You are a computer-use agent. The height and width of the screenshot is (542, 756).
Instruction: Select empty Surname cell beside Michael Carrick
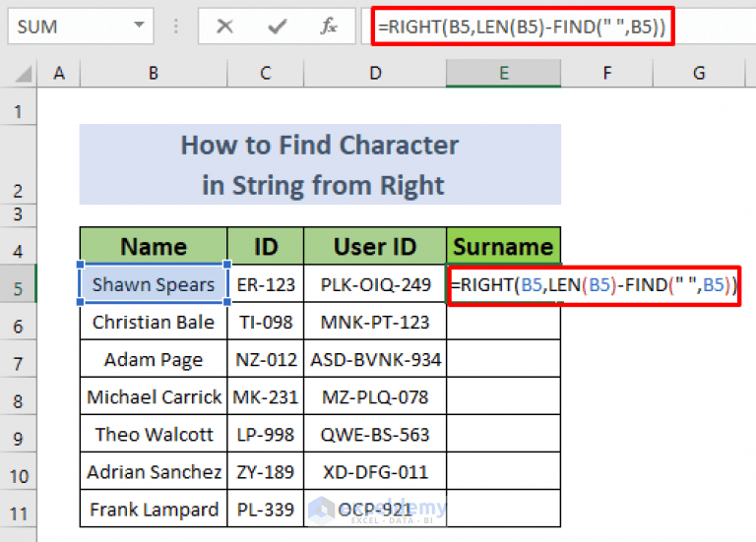coord(503,396)
